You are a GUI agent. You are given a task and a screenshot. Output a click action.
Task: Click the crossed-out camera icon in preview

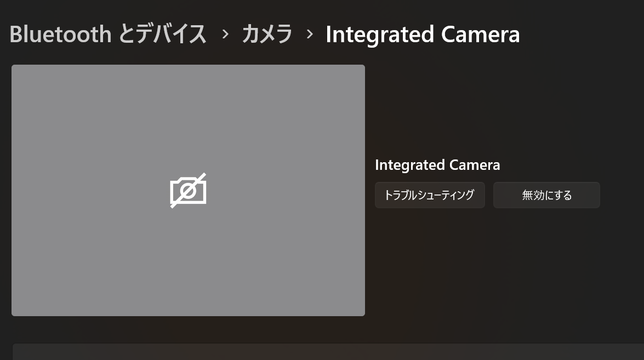[x=188, y=191]
